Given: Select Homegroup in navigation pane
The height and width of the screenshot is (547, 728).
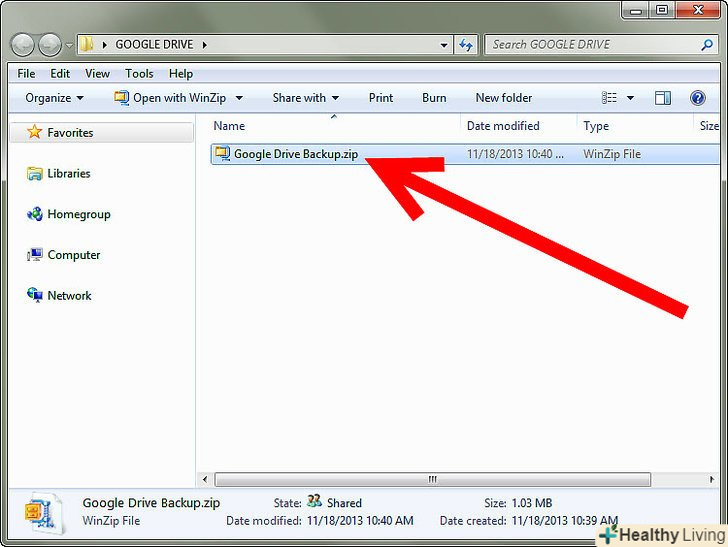Looking at the screenshot, I should tap(79, 215).
